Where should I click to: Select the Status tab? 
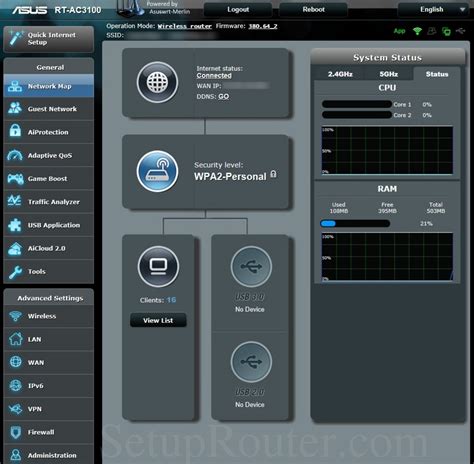pos(437,74)
